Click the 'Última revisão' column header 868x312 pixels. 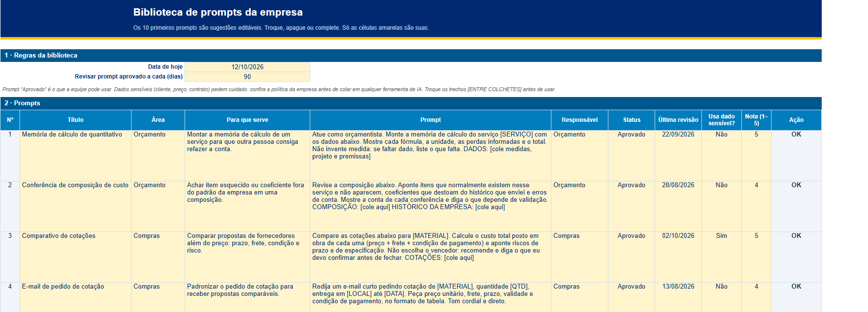point(678,120)
